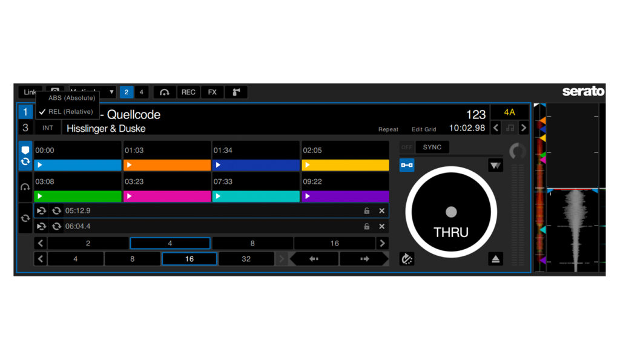Open the headphones cue panel in toolbar
The image size is (620, 364).
click(x=165, y=92)
